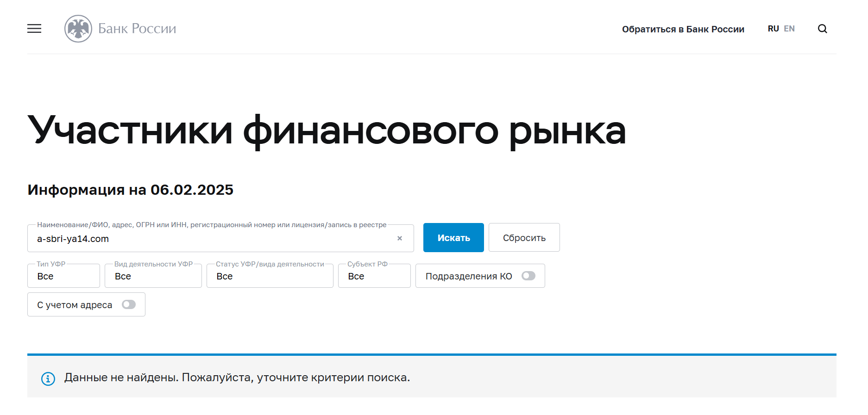
Task: Select the RU language option
Action: click(x=773, y=29)
